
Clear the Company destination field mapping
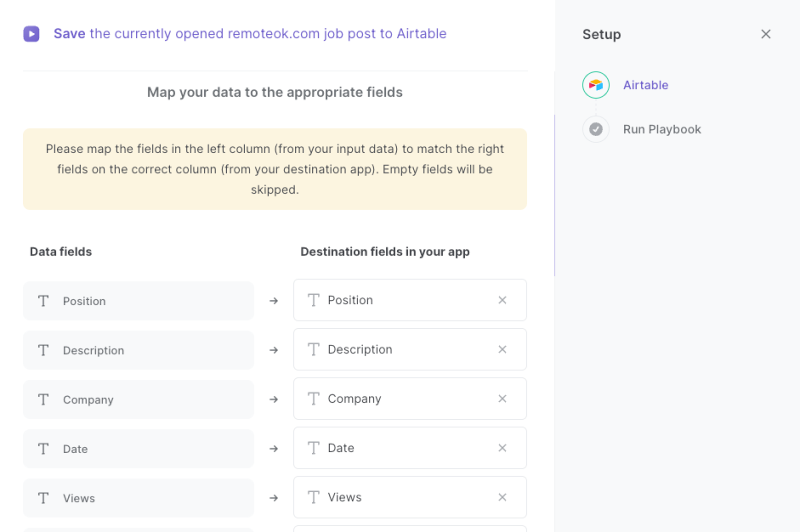pos(502,398)
